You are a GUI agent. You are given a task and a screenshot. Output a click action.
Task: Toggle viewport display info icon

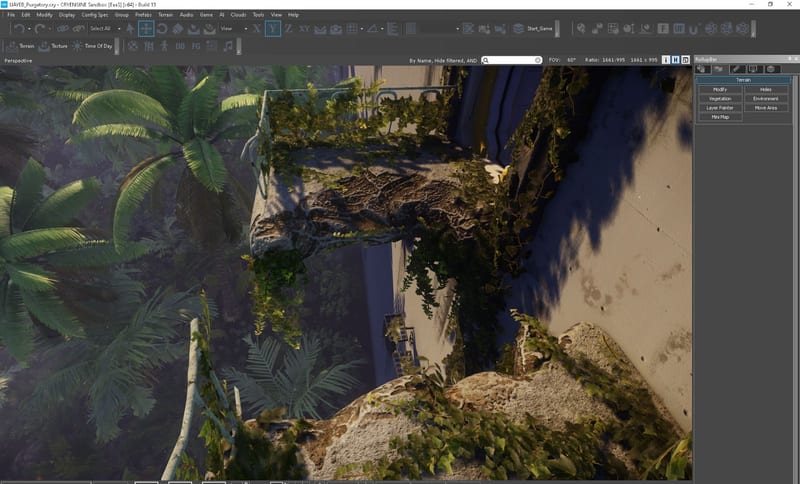(x=666, y=60)
